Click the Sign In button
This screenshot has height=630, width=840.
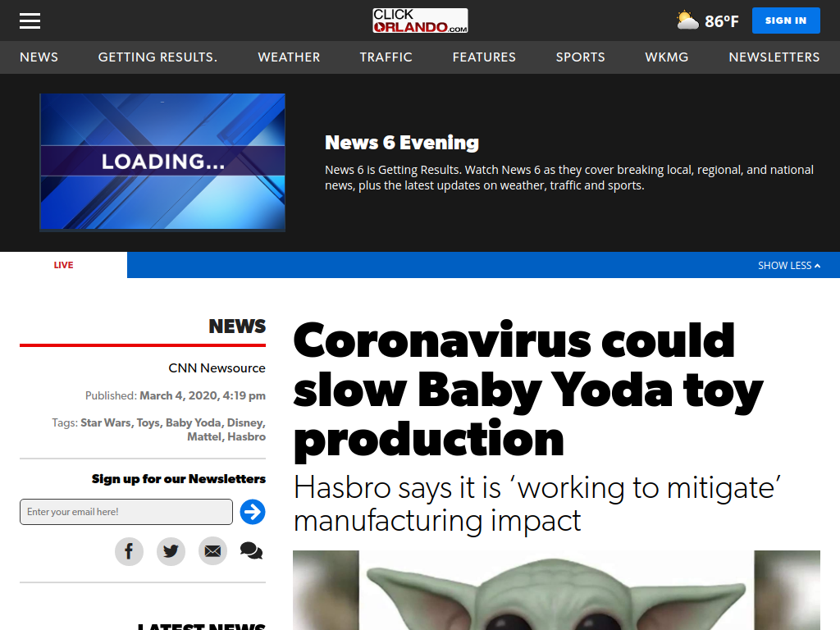[786, 21]
